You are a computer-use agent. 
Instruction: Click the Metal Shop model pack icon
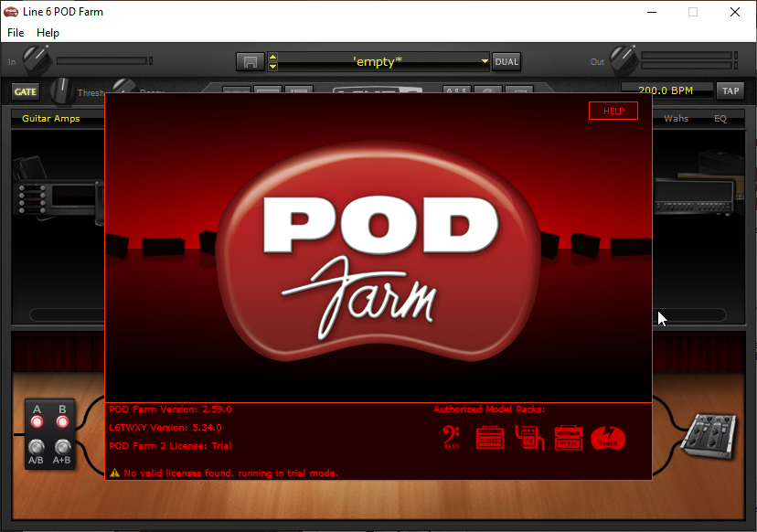(569, 438)
